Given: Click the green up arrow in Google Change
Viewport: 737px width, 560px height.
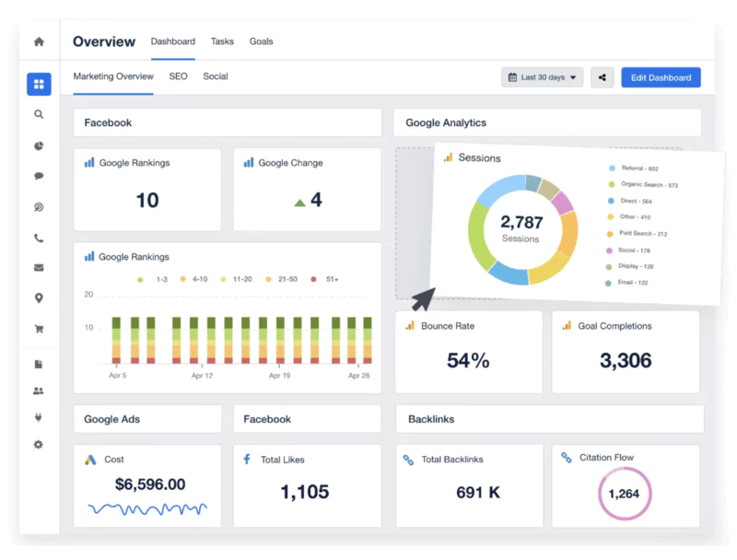Looking at the screenshot, I should click(300, 203).
